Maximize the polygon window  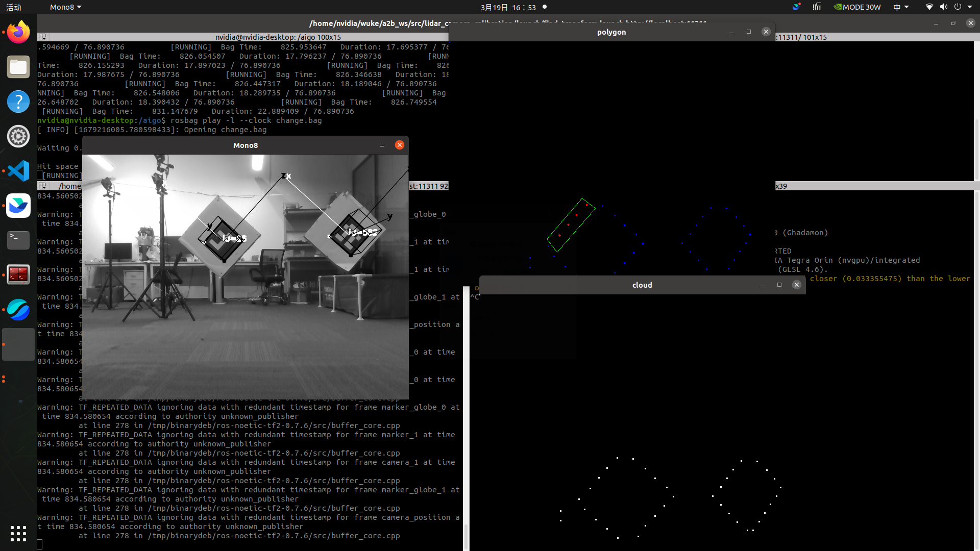tap(749, 32)
